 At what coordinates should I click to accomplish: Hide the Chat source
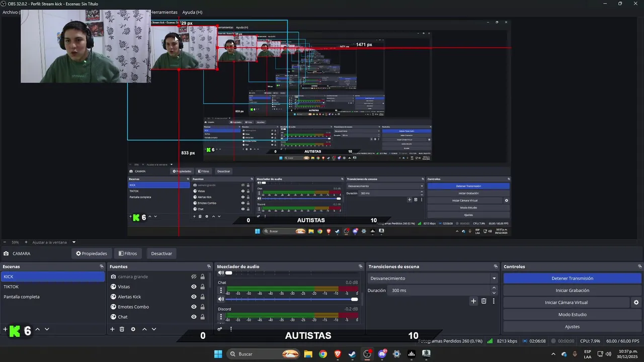pos(194,317)
